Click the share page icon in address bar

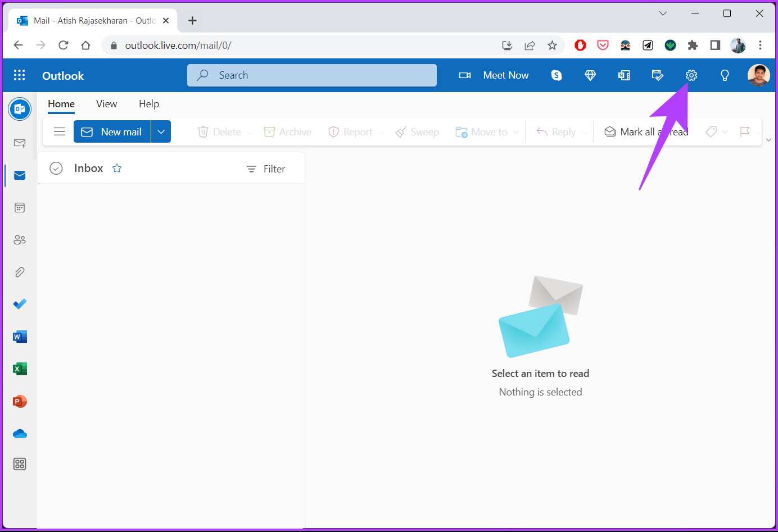[x=530, y=46]
